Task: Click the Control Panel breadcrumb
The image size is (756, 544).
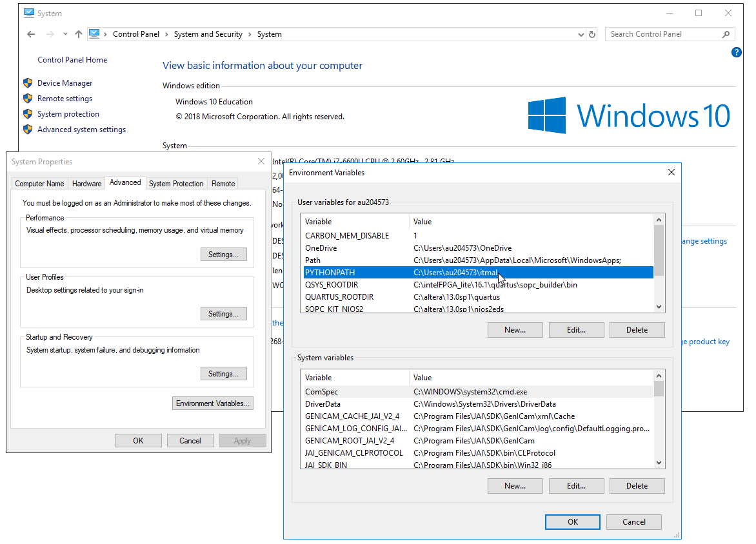Action: click(x=136, y=34)
